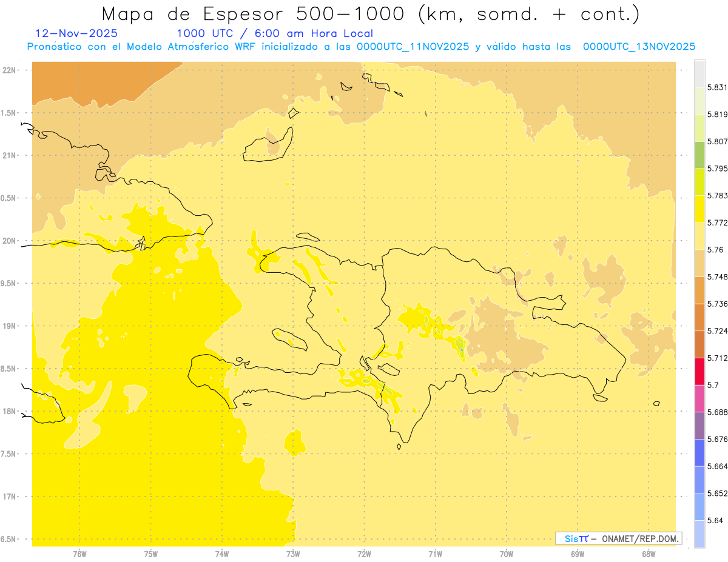Viewport: 728px width, 562px height.
Task: Click the legend swatch between 5.819 and 5.831
Action: click(699, 101)
